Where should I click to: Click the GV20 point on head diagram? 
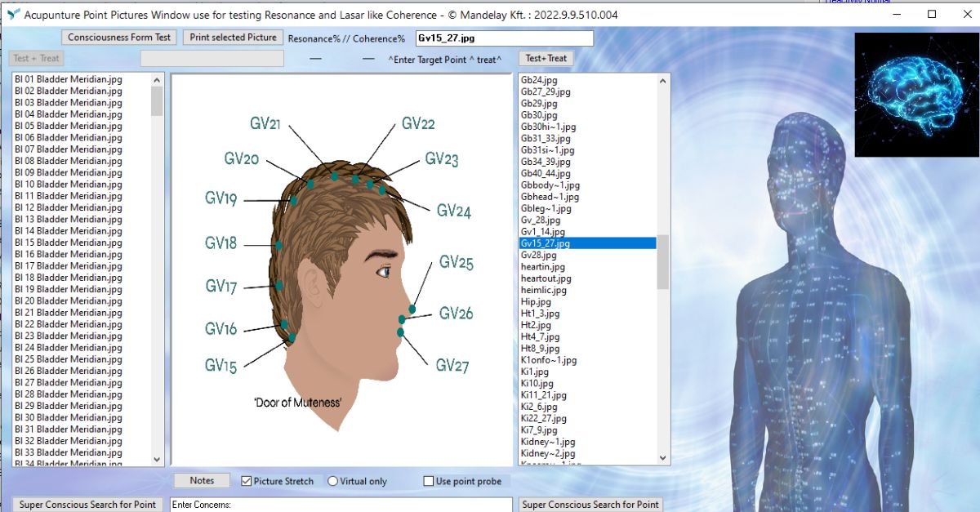coord(310,184)
